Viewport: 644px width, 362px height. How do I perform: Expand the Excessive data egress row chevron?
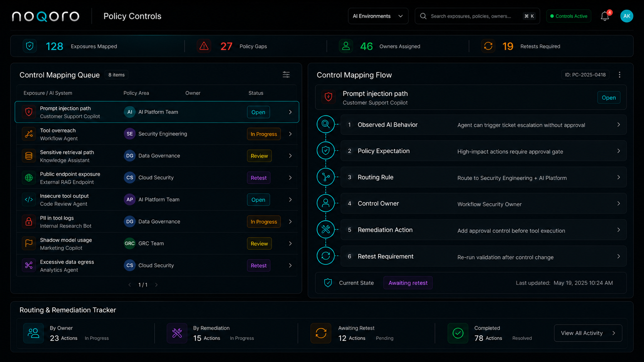tap(290, 265)
